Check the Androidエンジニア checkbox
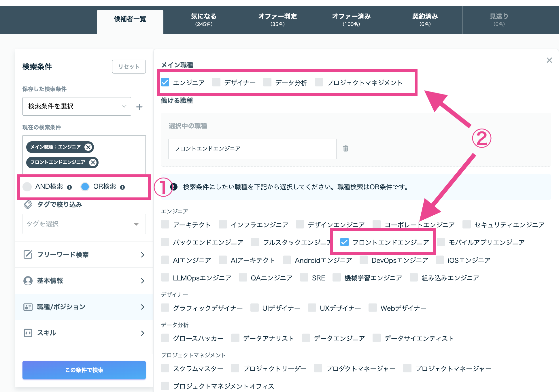The image size is (559, 392). coord(287,260)
